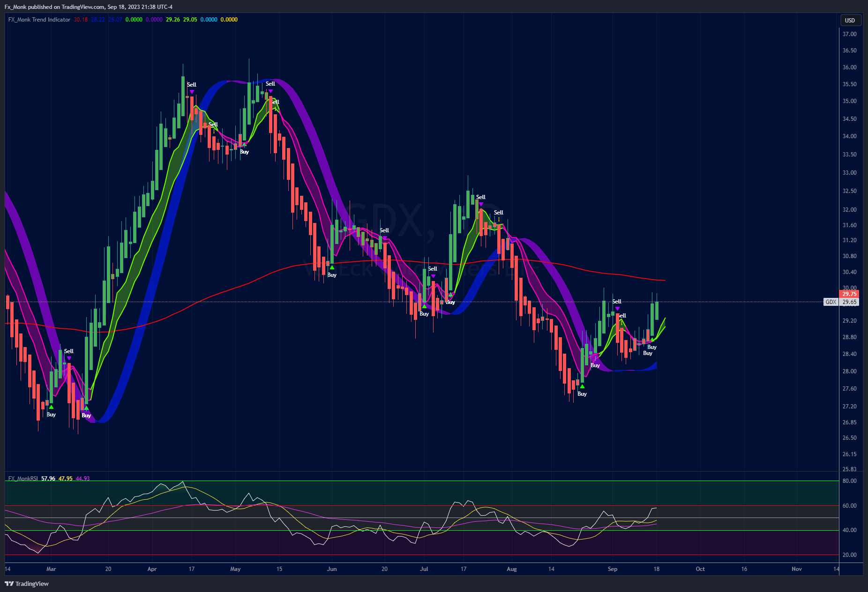The image size is (868, 592).
Task: Click the Nov label on the time axis
Action: (x=797, y=569)
